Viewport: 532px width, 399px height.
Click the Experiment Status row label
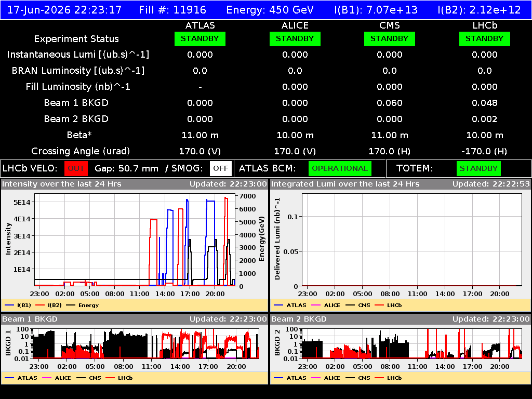pos(76,39)
